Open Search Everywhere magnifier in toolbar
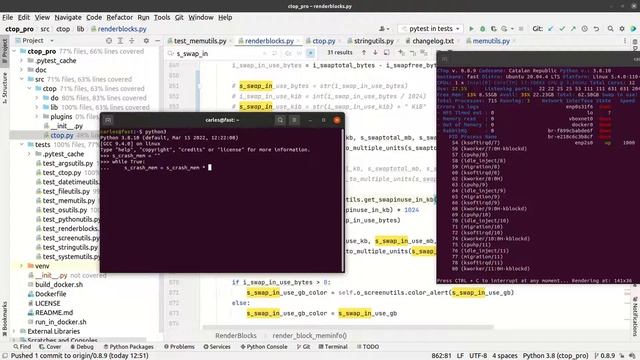Screen dimensions: 640x360 click(x=610, y=29)
